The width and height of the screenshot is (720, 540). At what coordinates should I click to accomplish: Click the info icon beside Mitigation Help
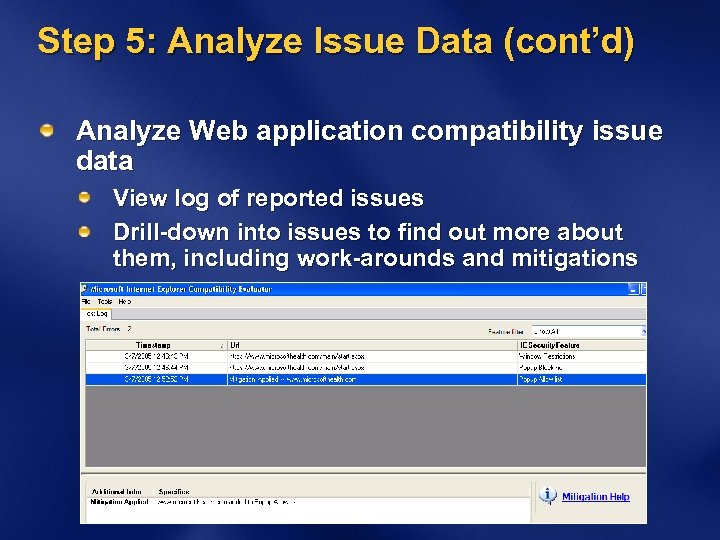(x=547, y=495)
